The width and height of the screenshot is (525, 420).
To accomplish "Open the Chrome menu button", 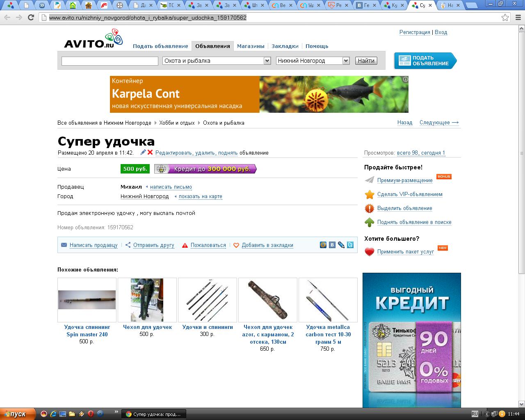I will point(517,18).
